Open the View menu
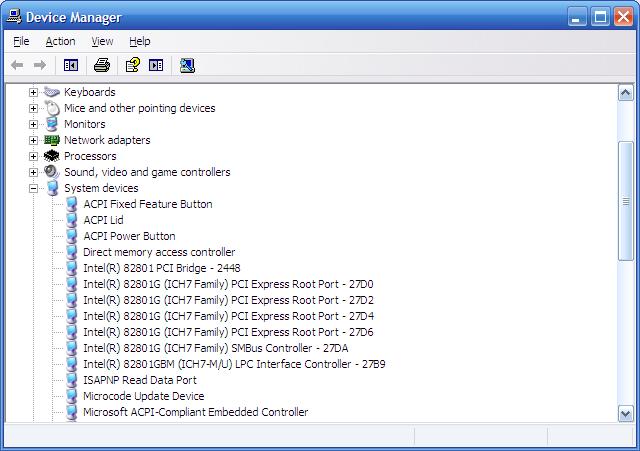640x451 pixels. tap(102, 41)
